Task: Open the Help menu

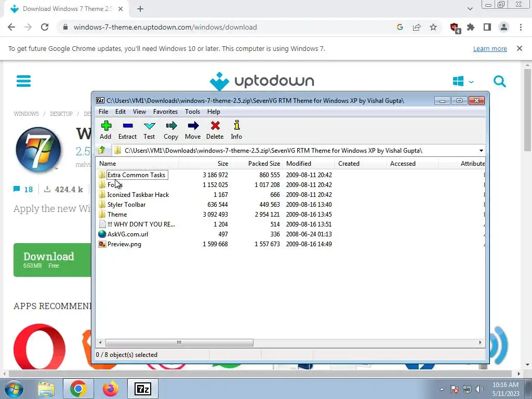Action: [x=214, y=112]
